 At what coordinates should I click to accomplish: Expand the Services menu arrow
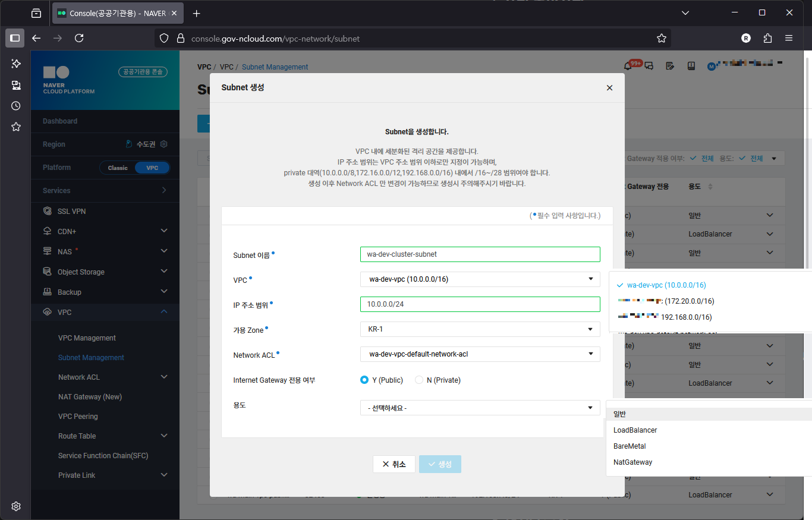pyautogui.click(x=164, y=190)
